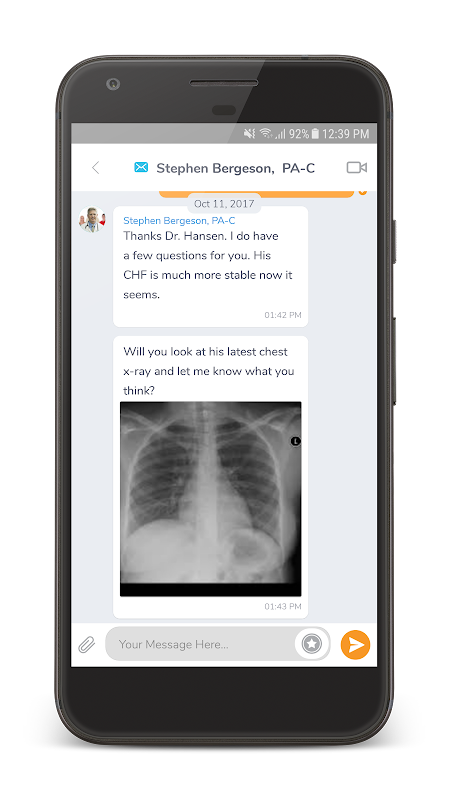Open attachments with the paperclip icon
The height and width of the screenshot is (800, 451).
point(87,645)
